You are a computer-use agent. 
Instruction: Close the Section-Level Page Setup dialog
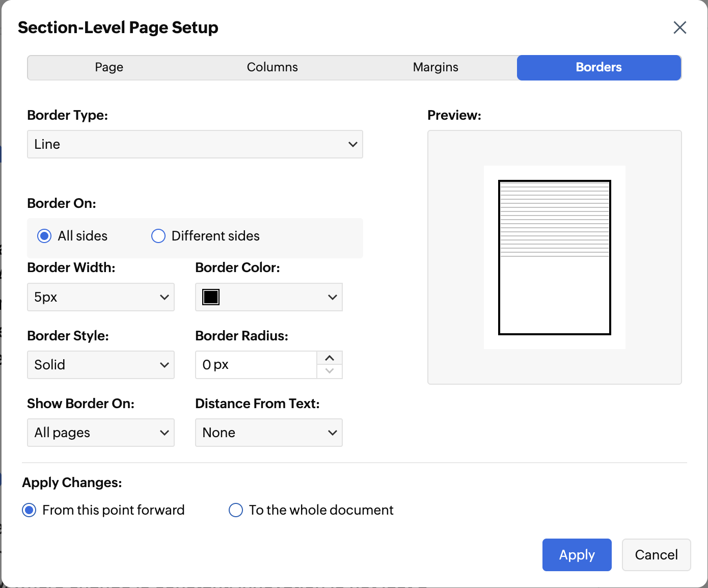679,28
